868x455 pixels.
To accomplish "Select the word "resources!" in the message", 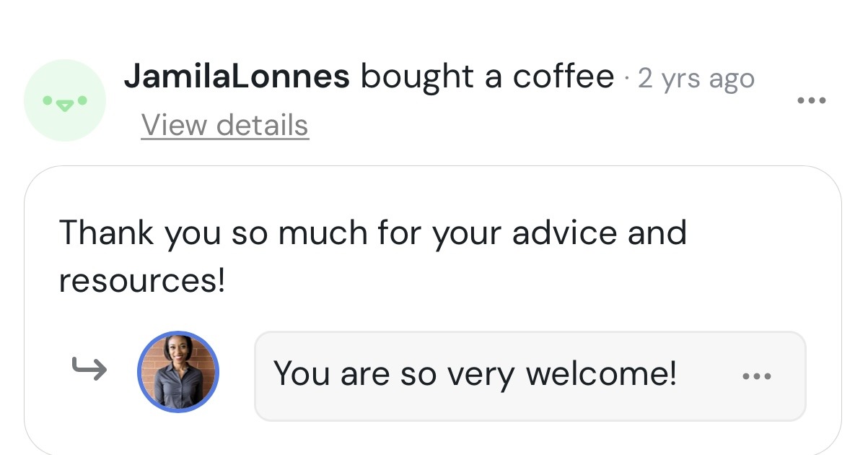I will (x=142, y=282).
